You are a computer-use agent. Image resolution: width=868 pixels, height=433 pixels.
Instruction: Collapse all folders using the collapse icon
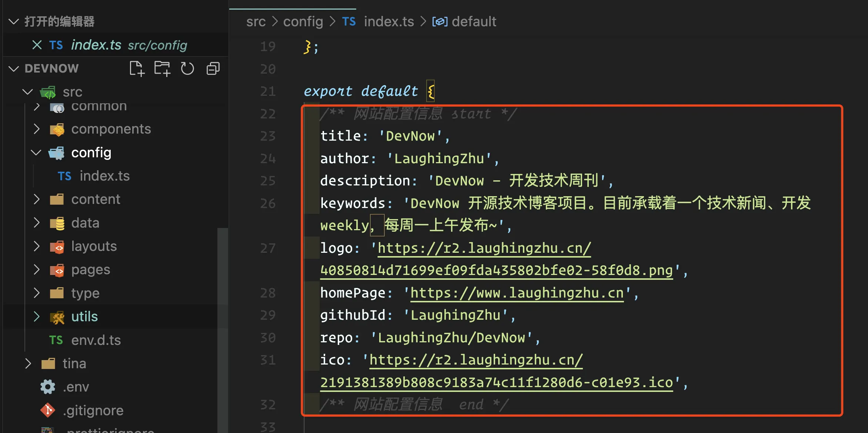pyautogui.click(x=213, y=68)
